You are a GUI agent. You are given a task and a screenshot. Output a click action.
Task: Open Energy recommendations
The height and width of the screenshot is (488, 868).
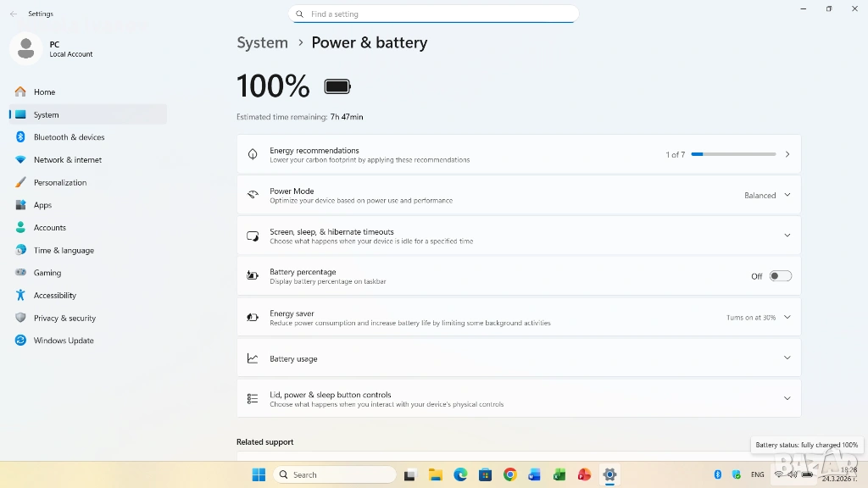518,154
